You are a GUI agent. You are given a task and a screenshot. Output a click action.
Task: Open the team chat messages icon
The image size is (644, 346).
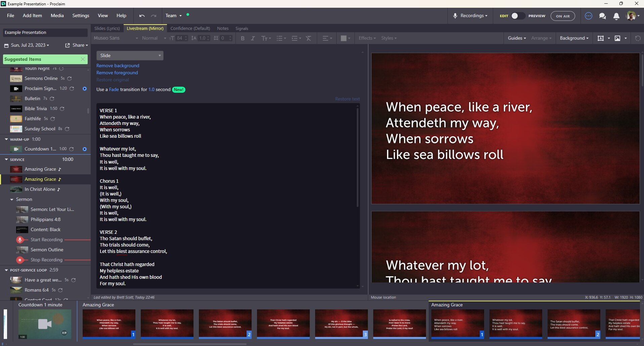(x=602, y=16)
